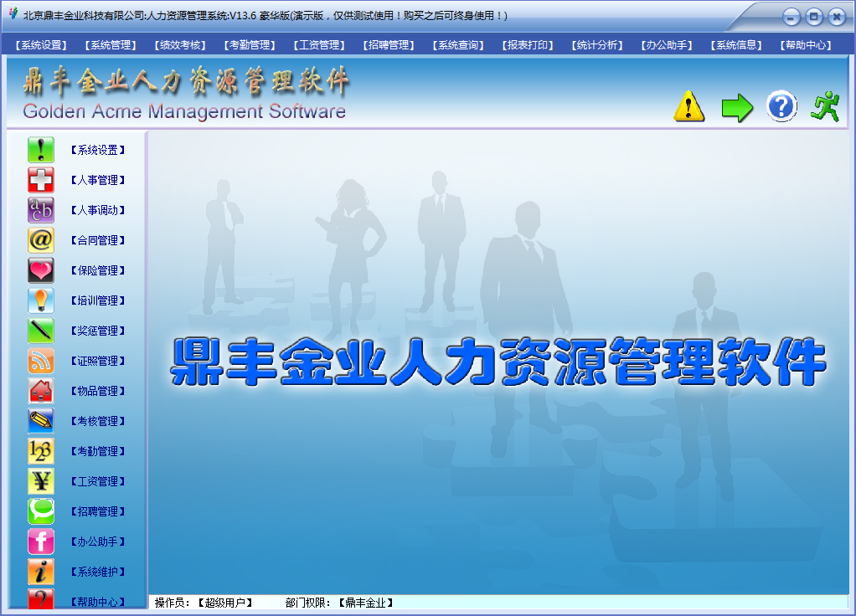Image resolution: width=856 pixels, height=616 pixels.
Task: Select 【工资管理】 label in left sidebar
Action: click(x=98, y=482)
